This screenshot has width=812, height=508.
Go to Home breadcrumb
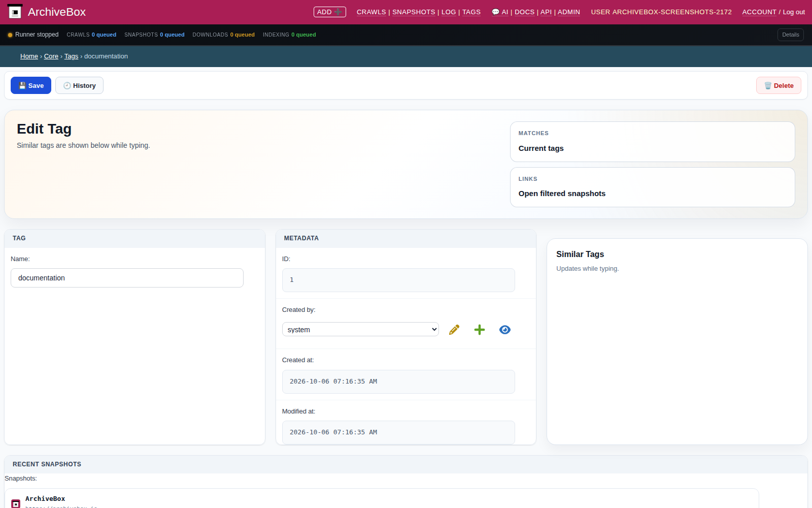coord(29,56)
